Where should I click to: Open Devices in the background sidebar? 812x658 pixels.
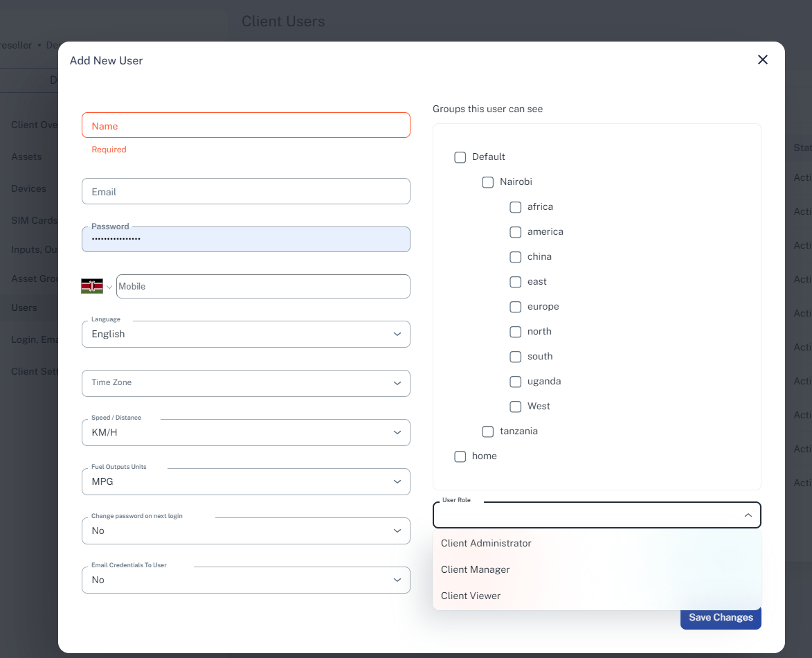coord(28,188)
